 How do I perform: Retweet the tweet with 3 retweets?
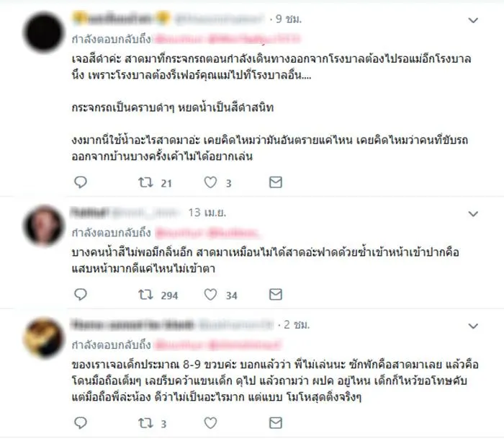pos(145,423)
